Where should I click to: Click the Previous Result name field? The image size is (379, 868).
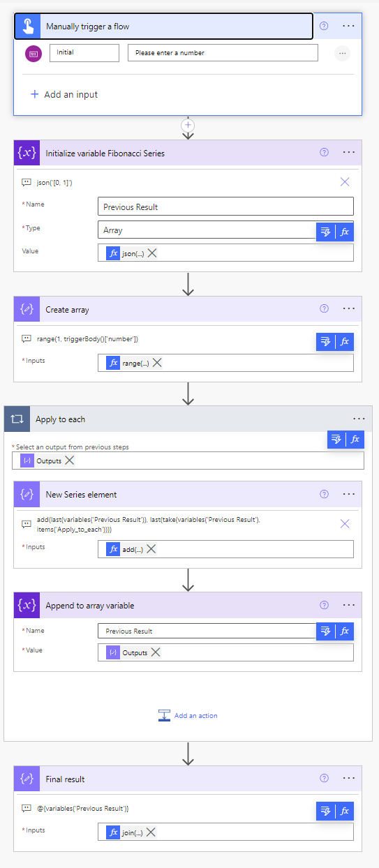pos(225,207)
